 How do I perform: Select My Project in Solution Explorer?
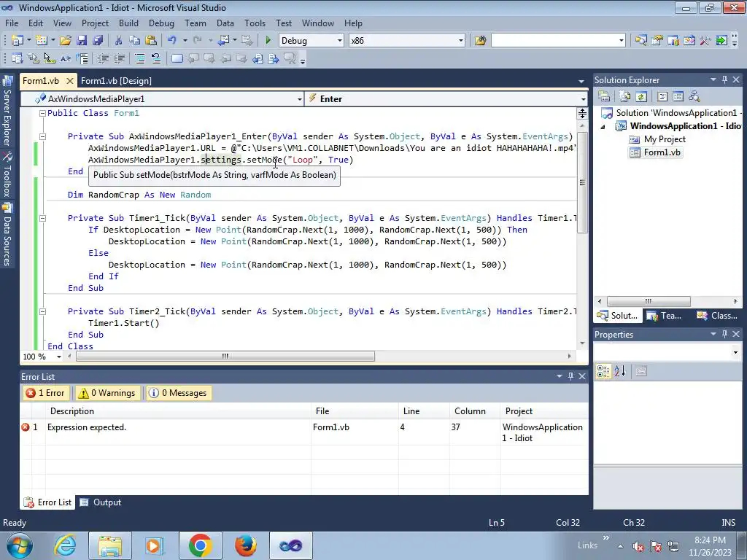[657, 139]
